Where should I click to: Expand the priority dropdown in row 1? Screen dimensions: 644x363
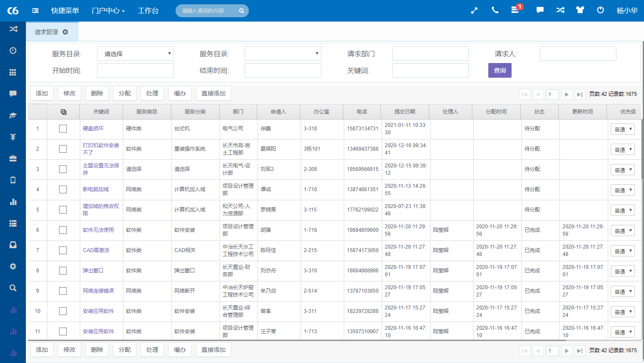click(622, 129)
